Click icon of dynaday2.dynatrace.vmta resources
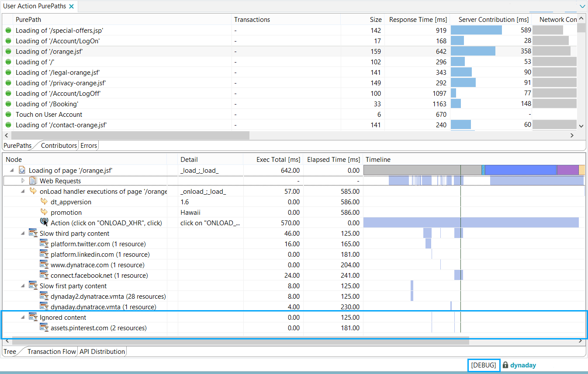The height and width of the screenshot is (374, 588). pos(44,296)
